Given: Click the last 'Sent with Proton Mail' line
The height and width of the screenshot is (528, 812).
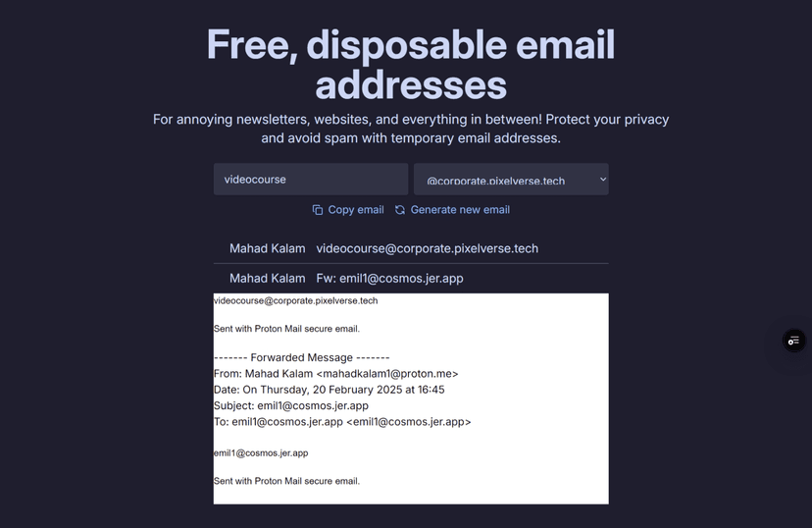Looking at the screenshot, I should click(x=286, y=481).
